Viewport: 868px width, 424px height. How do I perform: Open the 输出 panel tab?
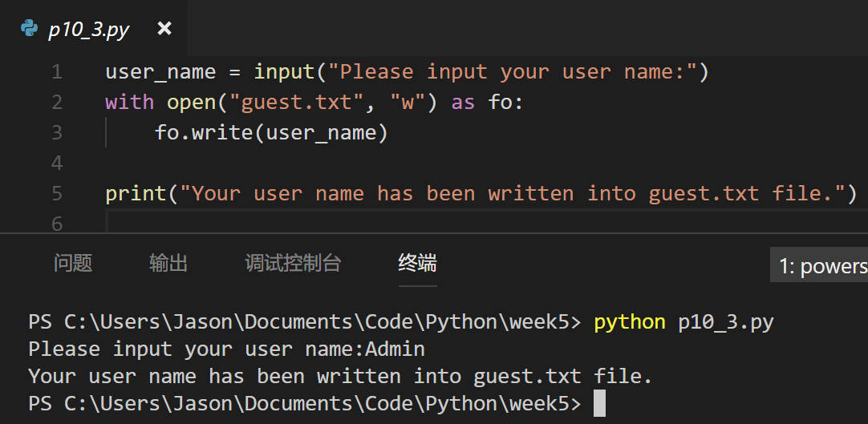point(168,263)
